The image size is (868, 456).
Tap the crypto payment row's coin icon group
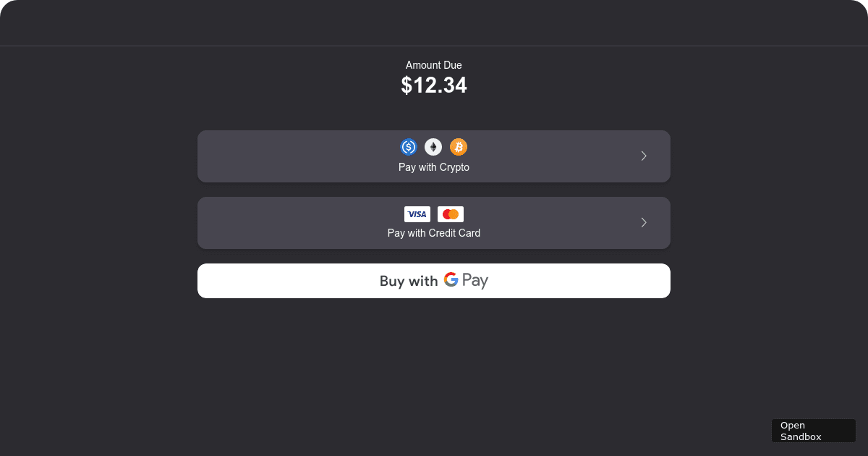433,146
